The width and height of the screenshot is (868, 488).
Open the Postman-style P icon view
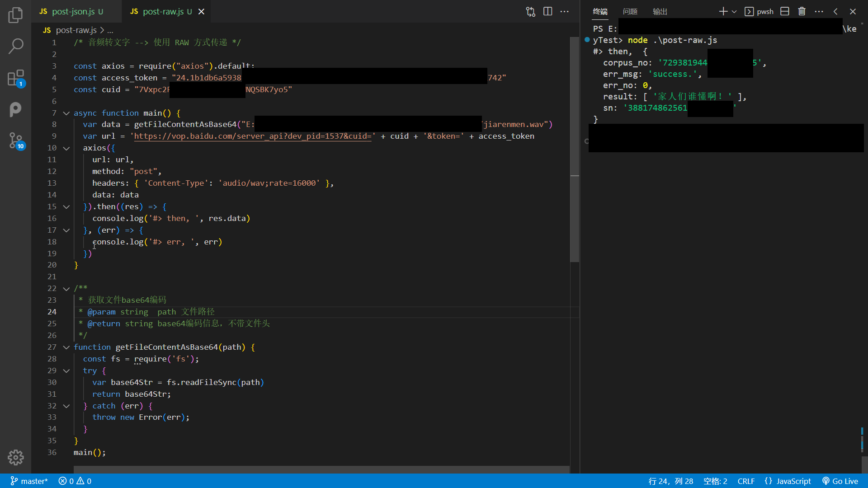tap(15, 109)
